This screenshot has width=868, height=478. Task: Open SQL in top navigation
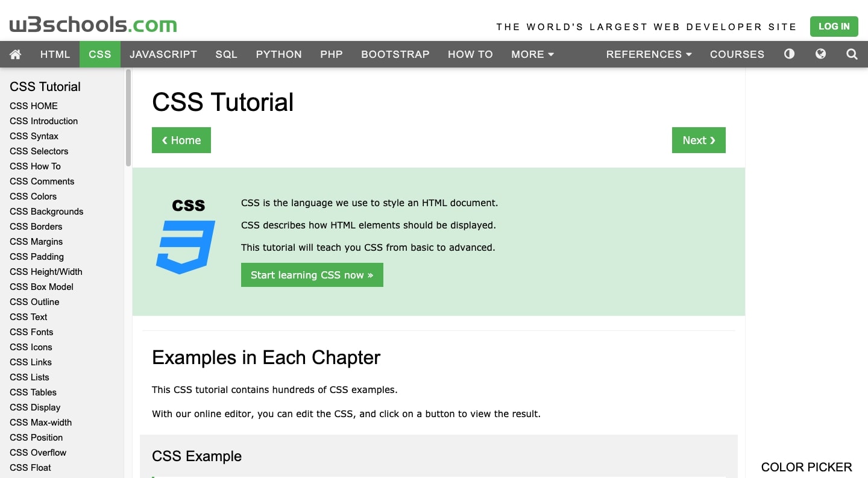click(x=227, y=54)
